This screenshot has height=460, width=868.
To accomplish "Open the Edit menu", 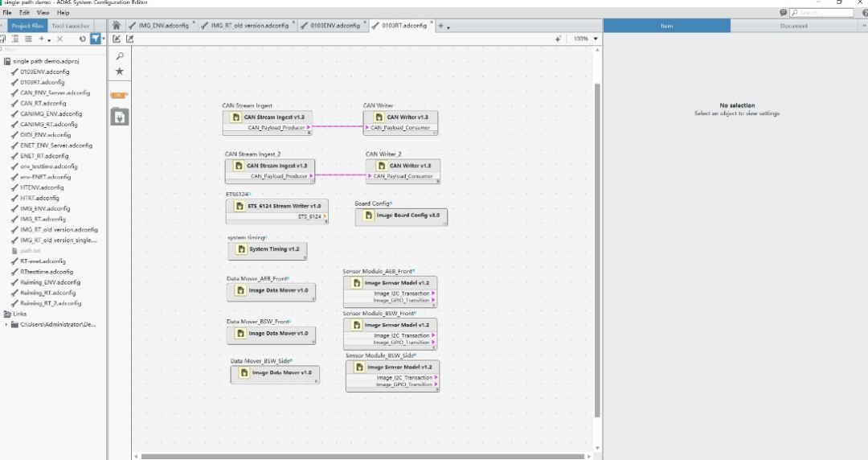I will click(25, 13).
